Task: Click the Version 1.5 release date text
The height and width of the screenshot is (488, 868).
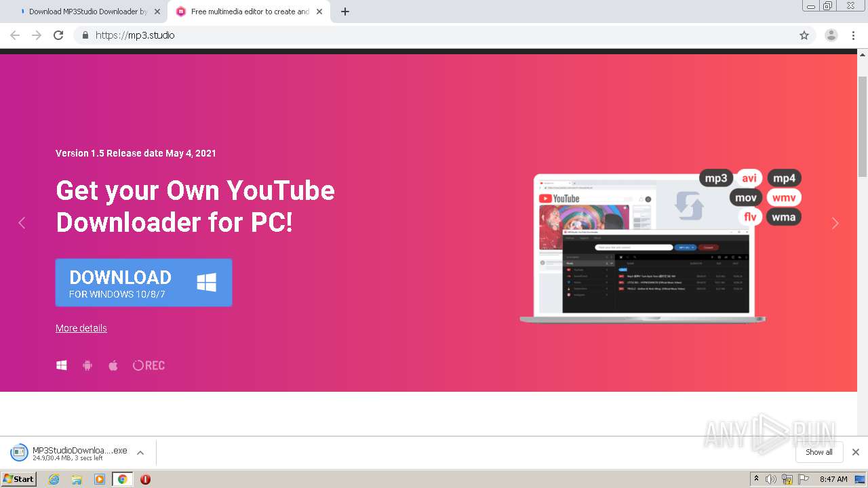Action: 136,153
